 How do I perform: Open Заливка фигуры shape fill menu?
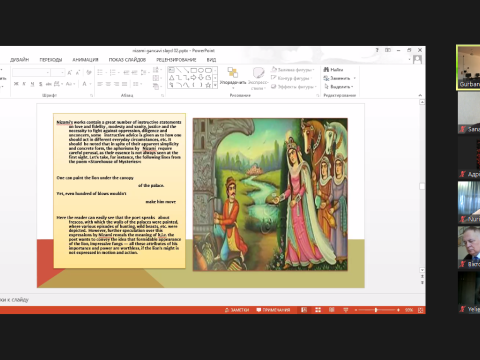point(292,70)
